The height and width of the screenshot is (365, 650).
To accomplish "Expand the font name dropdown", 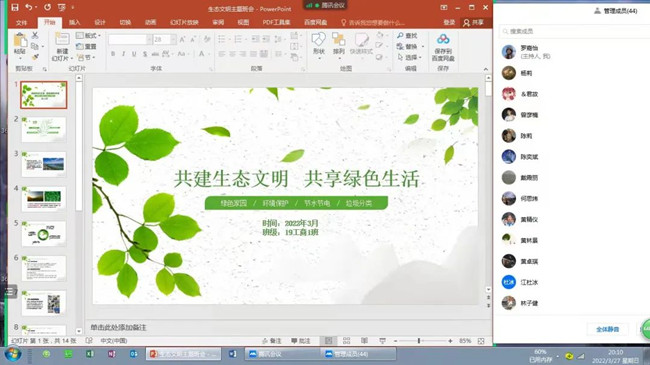I will tap(149, 39).
